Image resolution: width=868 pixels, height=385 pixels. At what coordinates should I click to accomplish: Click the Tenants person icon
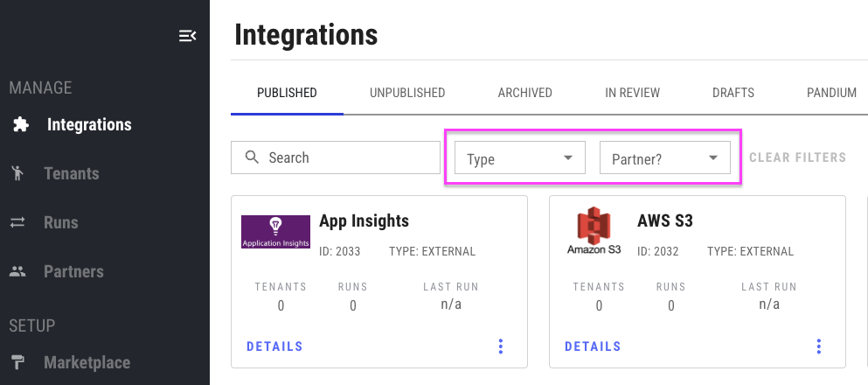click(x=18, y=173)
